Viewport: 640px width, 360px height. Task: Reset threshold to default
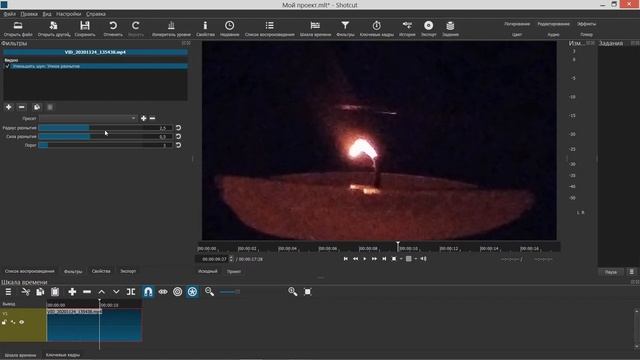[x=178, y=145]
